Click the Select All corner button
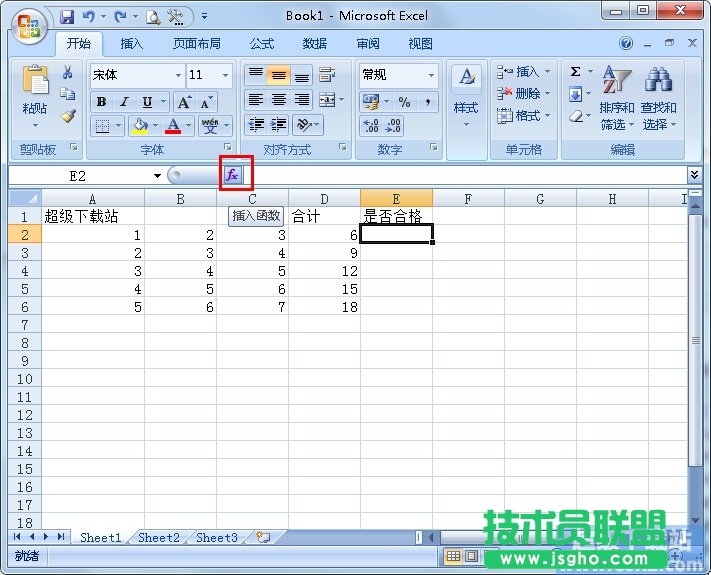711x575 pixels. click(25, 199)
